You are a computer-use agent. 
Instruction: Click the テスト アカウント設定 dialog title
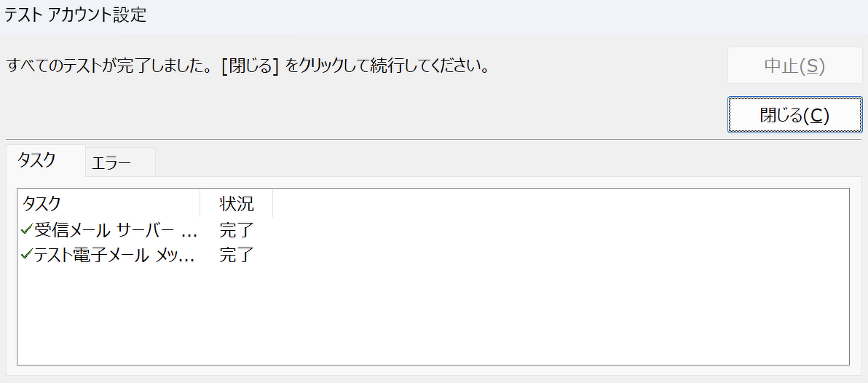click(x=76, y=15)
